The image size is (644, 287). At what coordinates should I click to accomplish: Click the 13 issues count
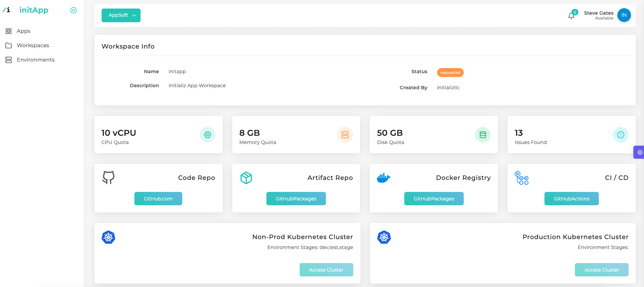[x=519, y=133]
